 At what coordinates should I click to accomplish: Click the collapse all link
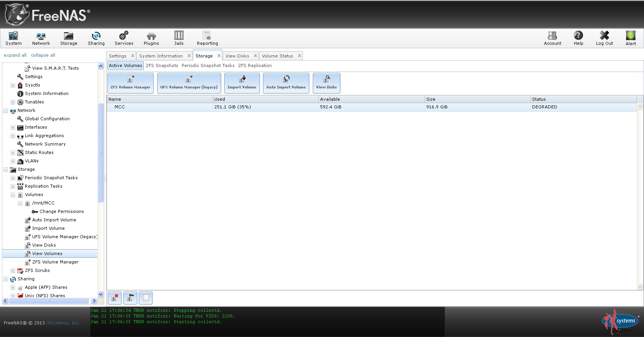click(x=43, y=55)
